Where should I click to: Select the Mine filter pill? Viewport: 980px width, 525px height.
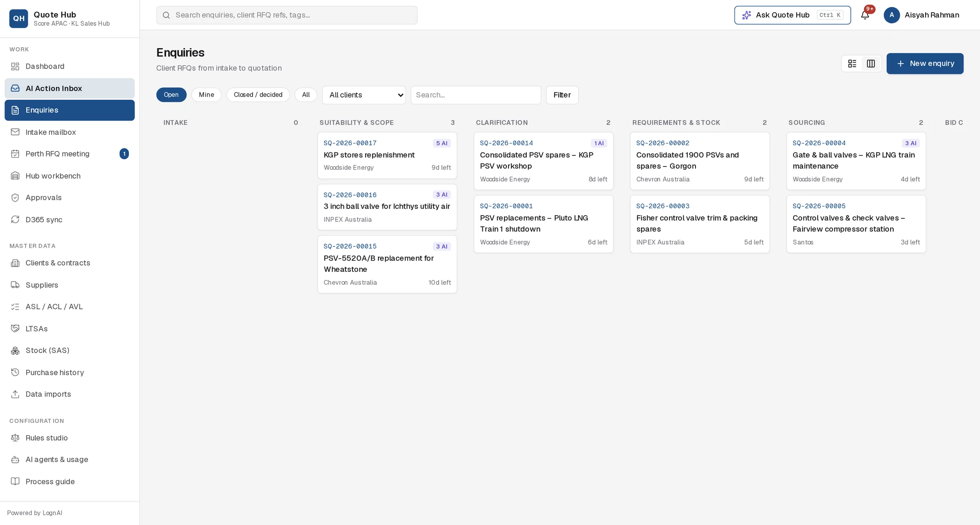click(x=206, y=95)
